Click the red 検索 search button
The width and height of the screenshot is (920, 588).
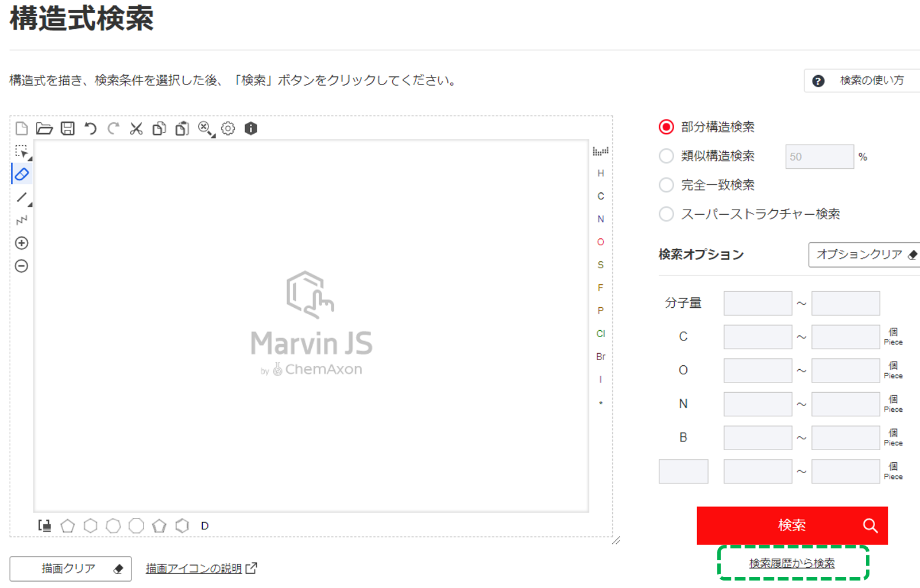(792, 525)
